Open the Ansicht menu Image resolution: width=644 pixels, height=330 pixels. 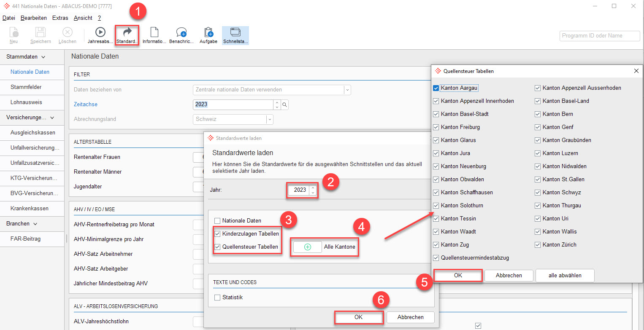coord(83,18)
